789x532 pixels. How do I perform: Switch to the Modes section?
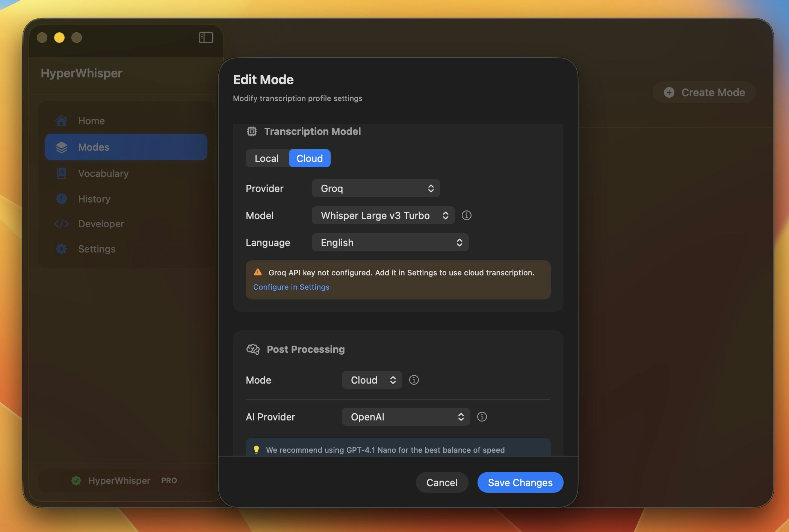point(94,147)
